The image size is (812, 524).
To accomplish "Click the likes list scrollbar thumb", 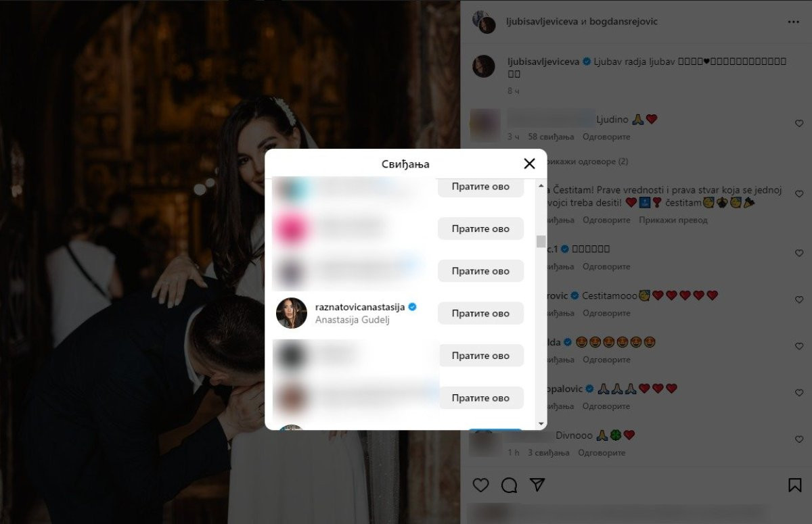I will click(x=541, y=241).
